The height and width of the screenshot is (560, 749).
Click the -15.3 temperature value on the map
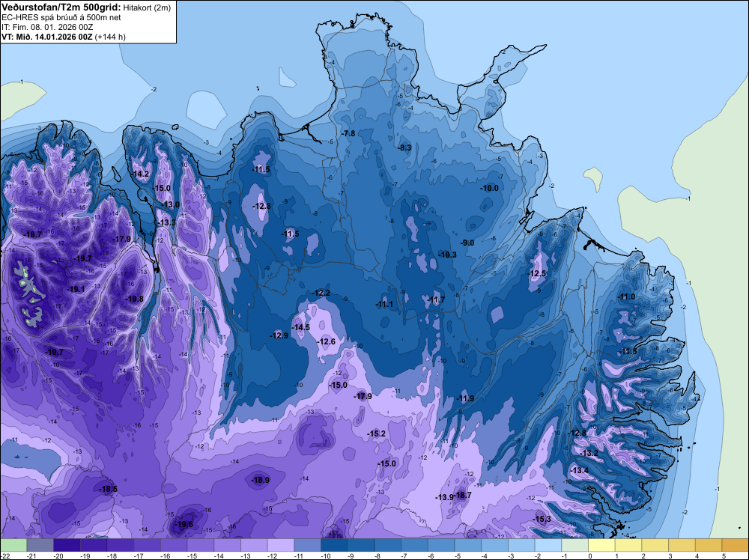click(x=542, y=519)
